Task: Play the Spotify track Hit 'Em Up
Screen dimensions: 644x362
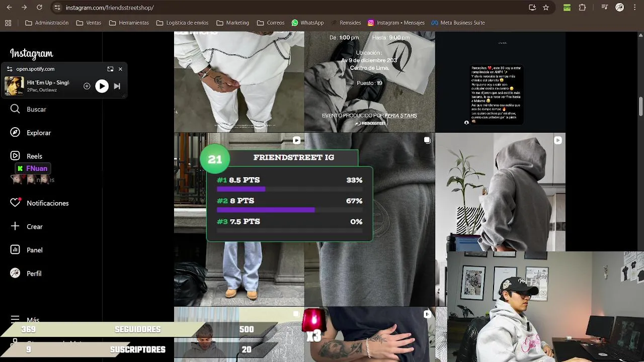Action: click(102, 86)
